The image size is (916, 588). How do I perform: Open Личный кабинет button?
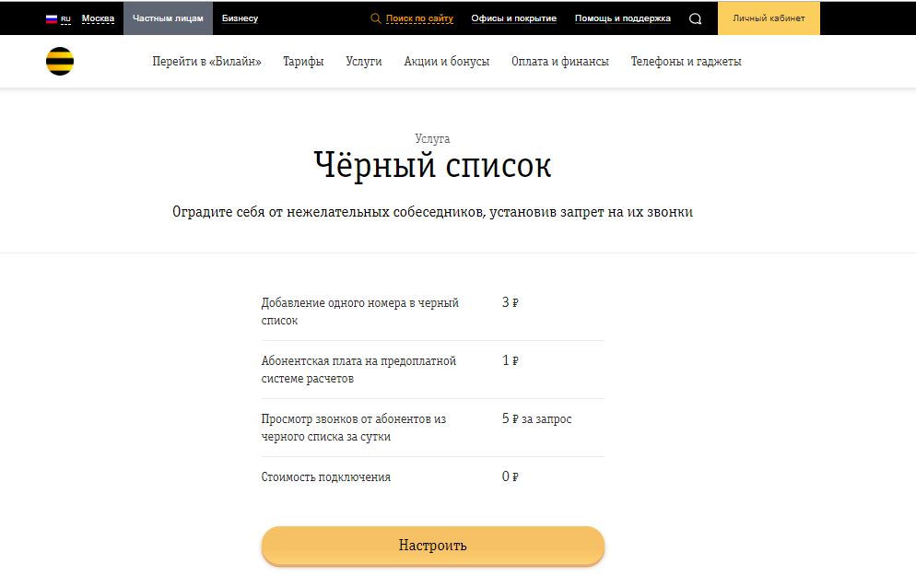pos(769,18)
